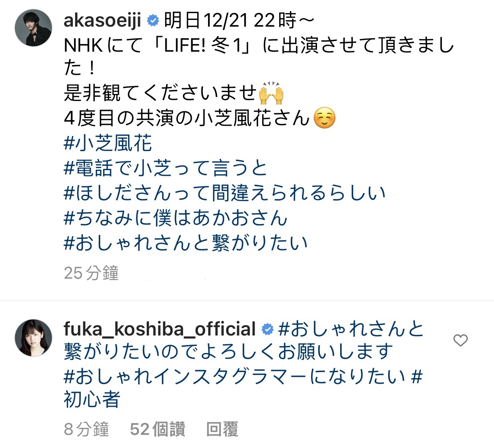This screenshot has width=494, height=448.
Task: Like fuka_koshiba_official's comment with heart icon
Action: [460, 340]
